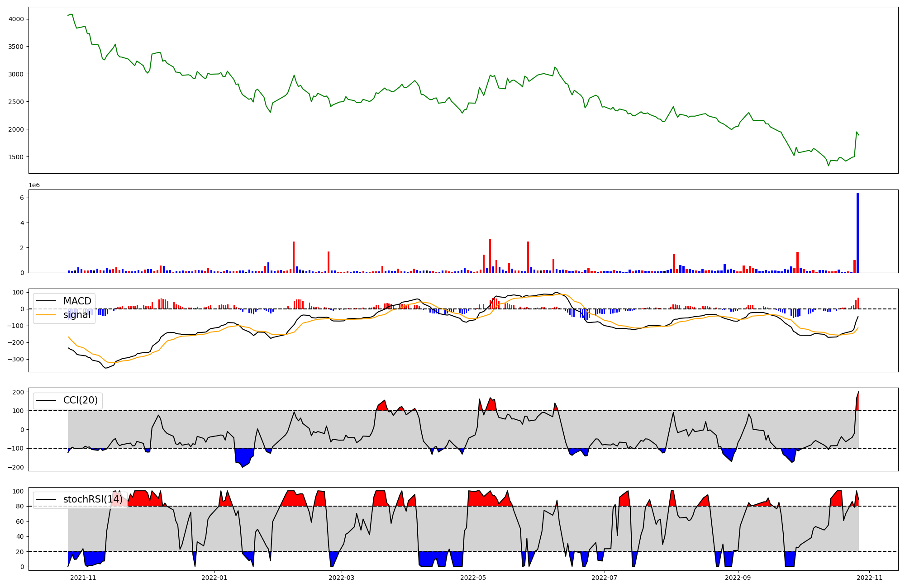Click the orange signal legend line

46,315
